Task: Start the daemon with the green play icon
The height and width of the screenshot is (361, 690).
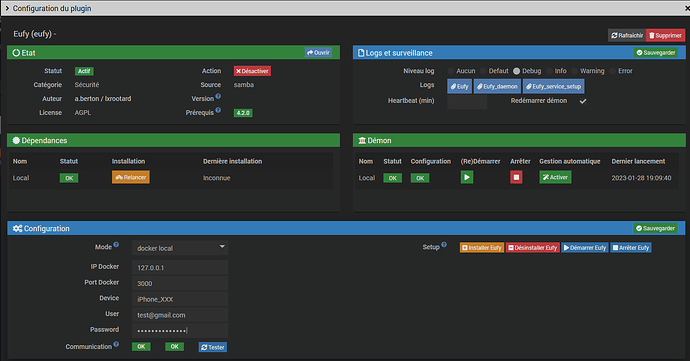Action: click(466, 177)
